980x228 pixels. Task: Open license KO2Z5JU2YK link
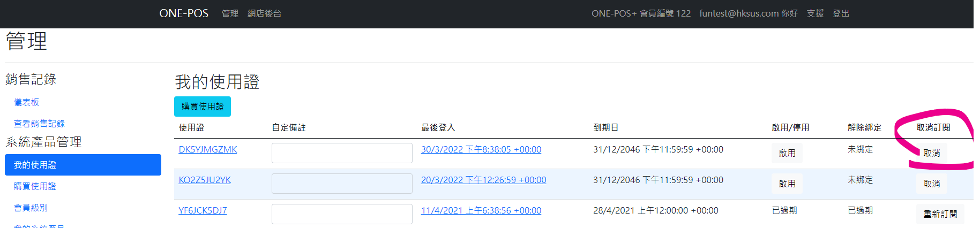(205, 180)
